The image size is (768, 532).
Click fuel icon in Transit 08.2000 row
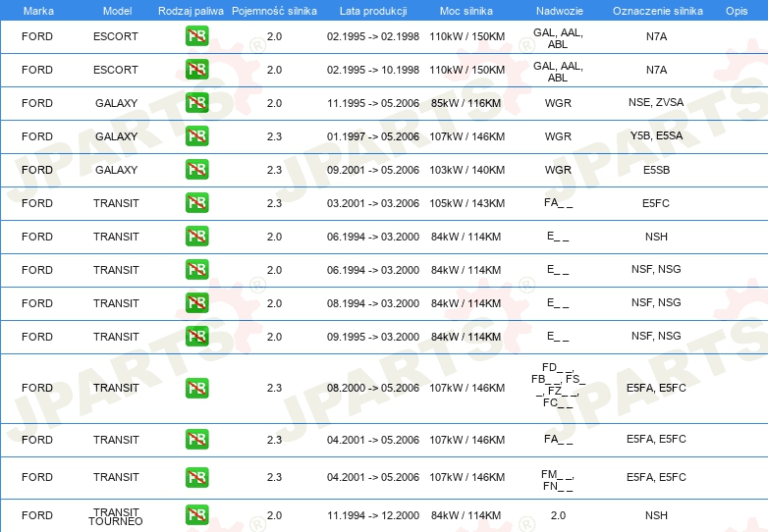196,388
